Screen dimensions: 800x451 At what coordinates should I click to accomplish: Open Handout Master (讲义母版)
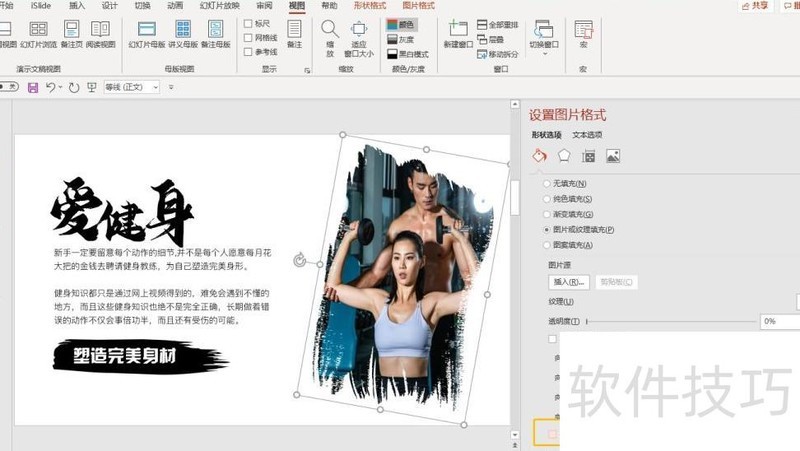(x=183, y=34)
